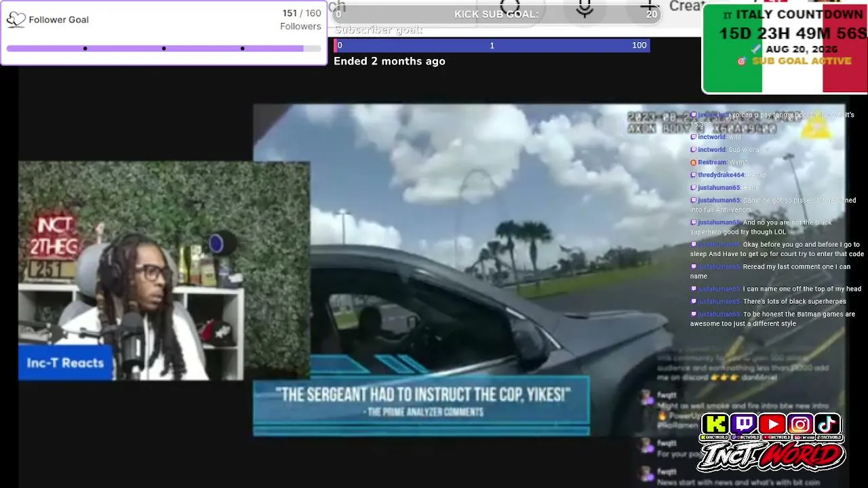The width and height of the screenshot is (868, 488).
Task: Click the 'To be honest the Batman games' message
Action: 773,319
